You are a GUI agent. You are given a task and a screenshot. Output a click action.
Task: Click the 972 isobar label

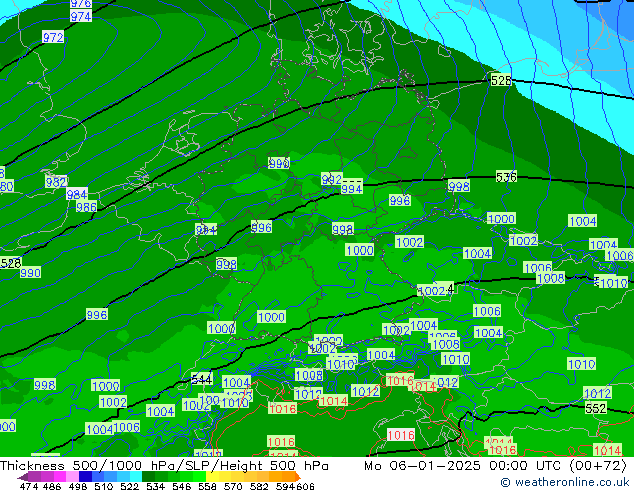pyautogui.click(x=53, y=38)
